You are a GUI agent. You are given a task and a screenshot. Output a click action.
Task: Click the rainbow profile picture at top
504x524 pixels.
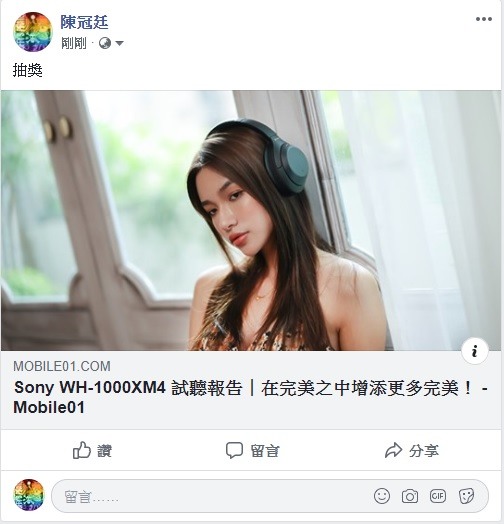[33, 32]
